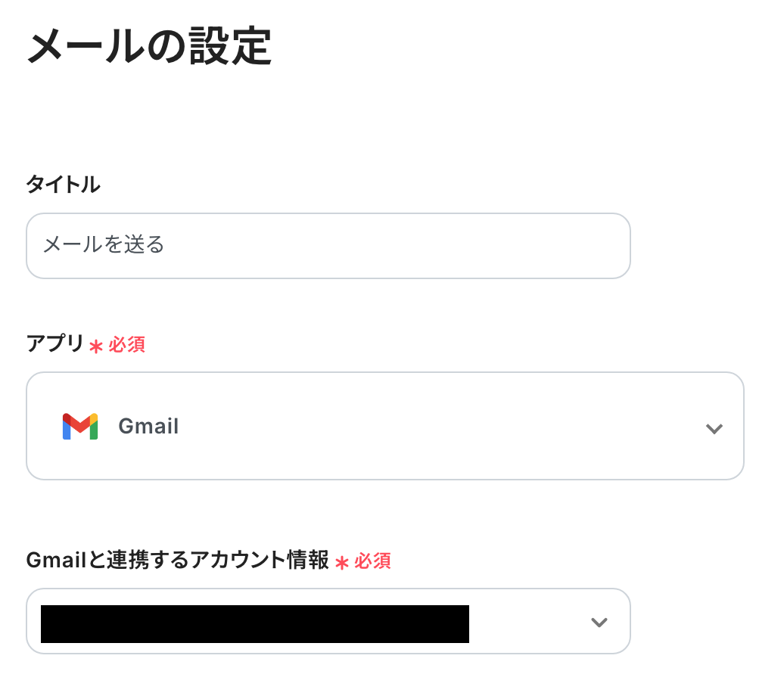Select the blacked-out connected account value

click(x=254, y=624)
